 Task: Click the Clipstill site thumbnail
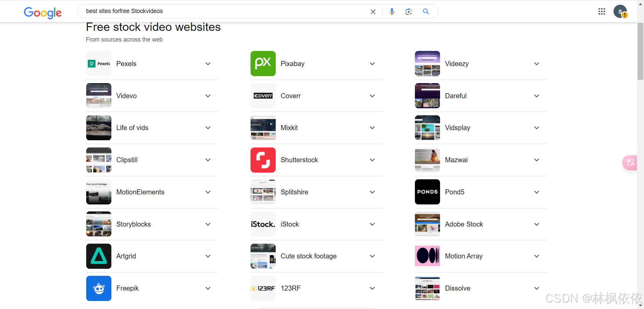[x=99, y=160]
